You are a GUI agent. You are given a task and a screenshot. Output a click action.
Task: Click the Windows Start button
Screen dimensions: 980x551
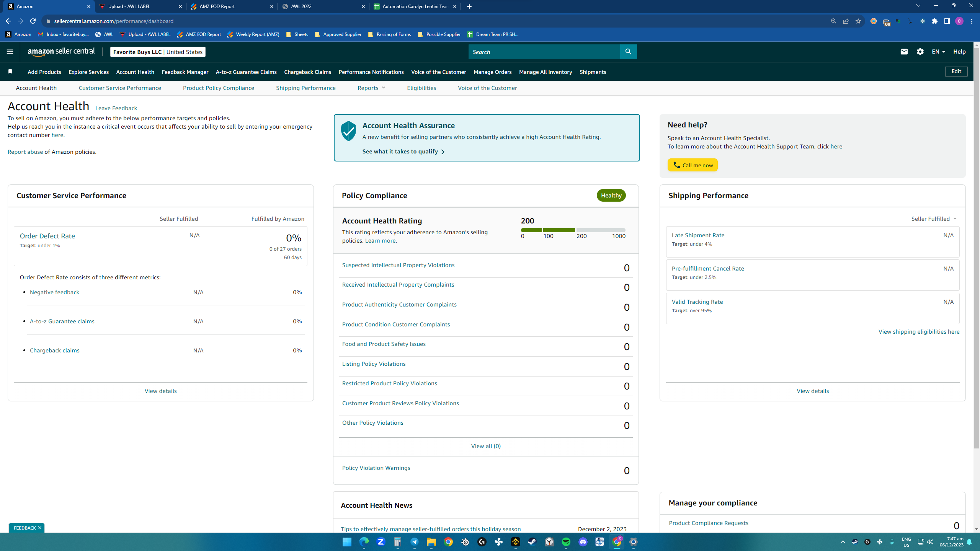(x=347, y=542)
